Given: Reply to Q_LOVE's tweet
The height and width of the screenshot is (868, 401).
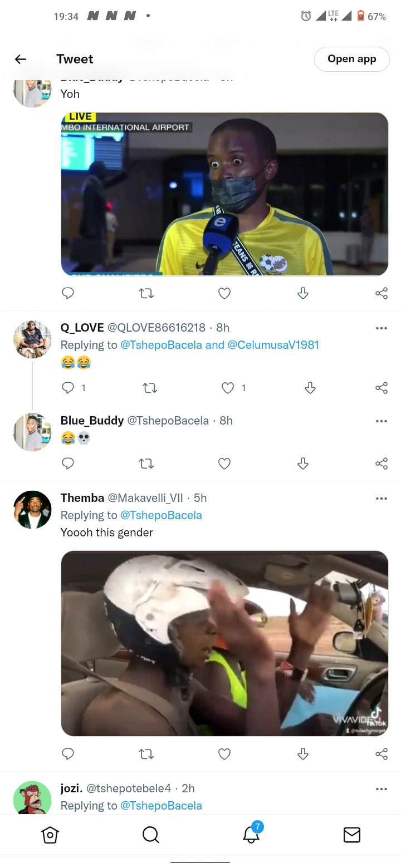Looking at the screenshot, I should tap(68, 388).
